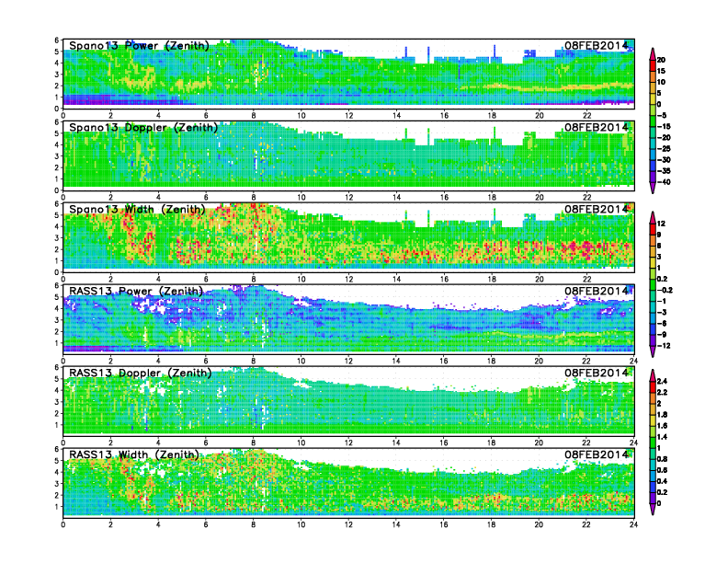Click the 'RASS13 Width (Zenith)' panel title
The image size is (728, 563).
click(x=134, y=454)
